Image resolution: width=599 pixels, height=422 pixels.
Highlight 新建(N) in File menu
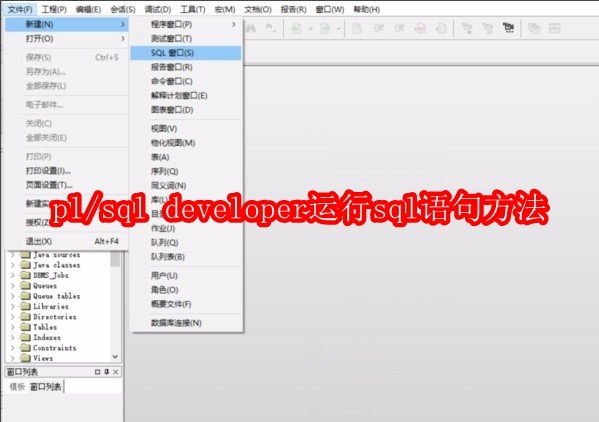click(x=66, y=24)
